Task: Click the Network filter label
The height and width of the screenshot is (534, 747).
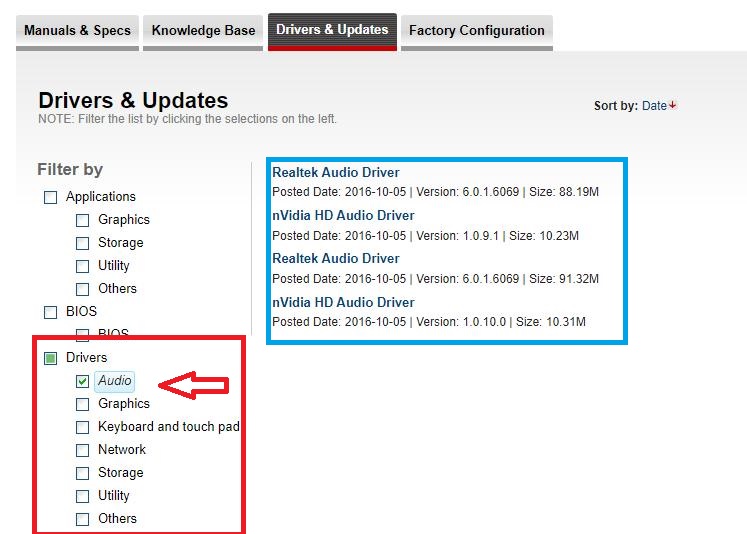Action: coord(122,450)
